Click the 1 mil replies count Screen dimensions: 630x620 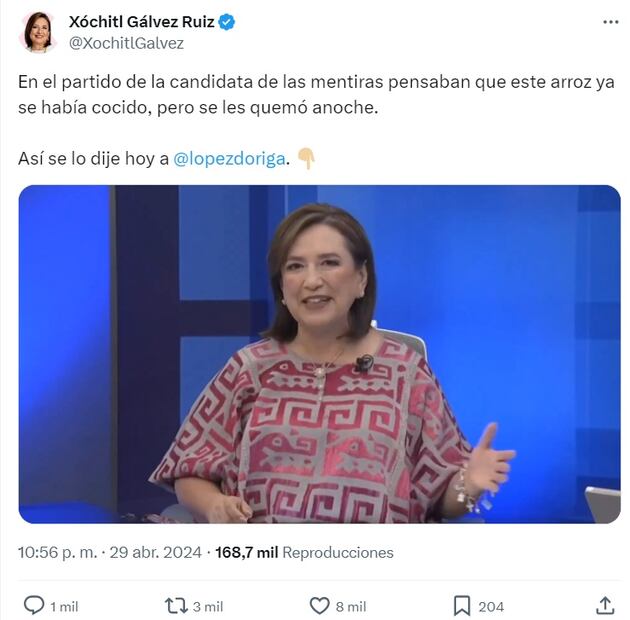[64, 606]
